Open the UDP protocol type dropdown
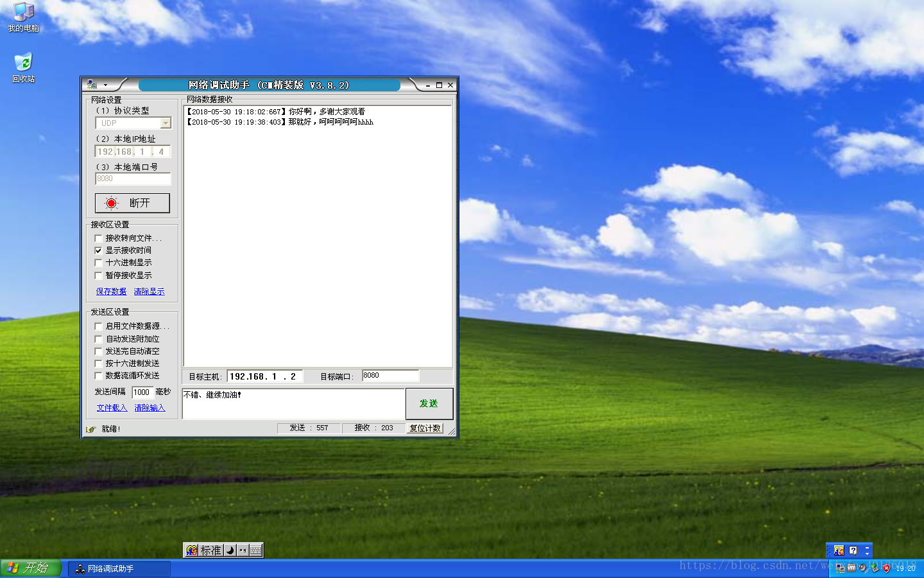924x578 pixels. pos(133,123)
